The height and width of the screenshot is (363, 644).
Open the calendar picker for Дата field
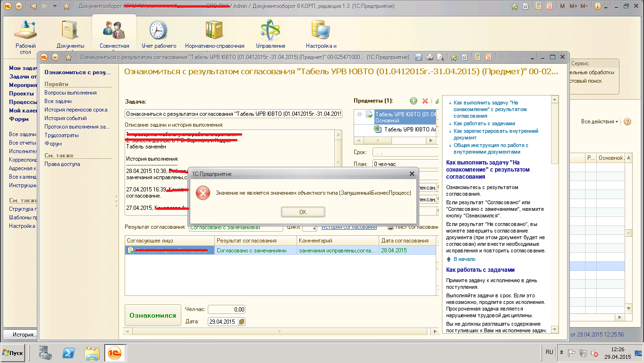[242, 322]
